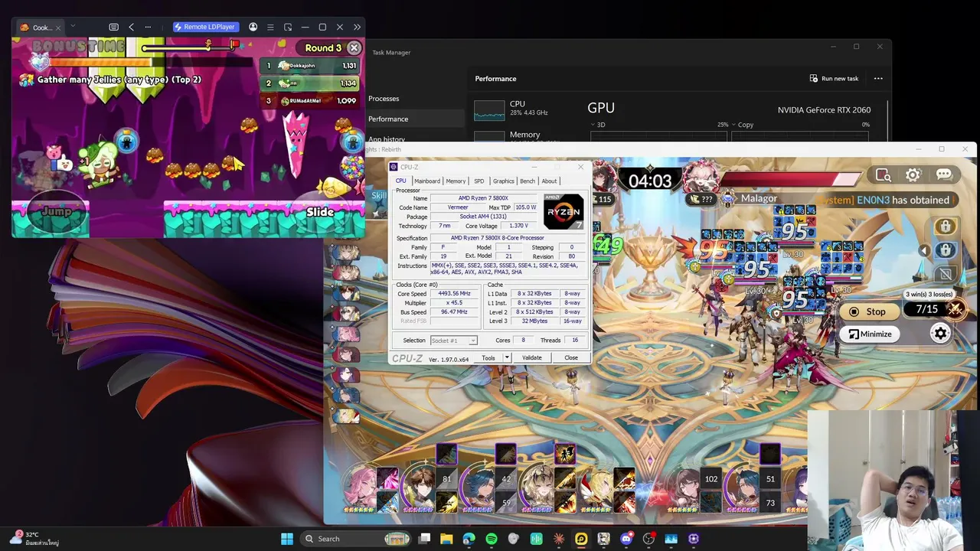This screenshot has height=551, width=980.
Task: Toggle the crossed-out screen icon button
Action: pos(946,274)
